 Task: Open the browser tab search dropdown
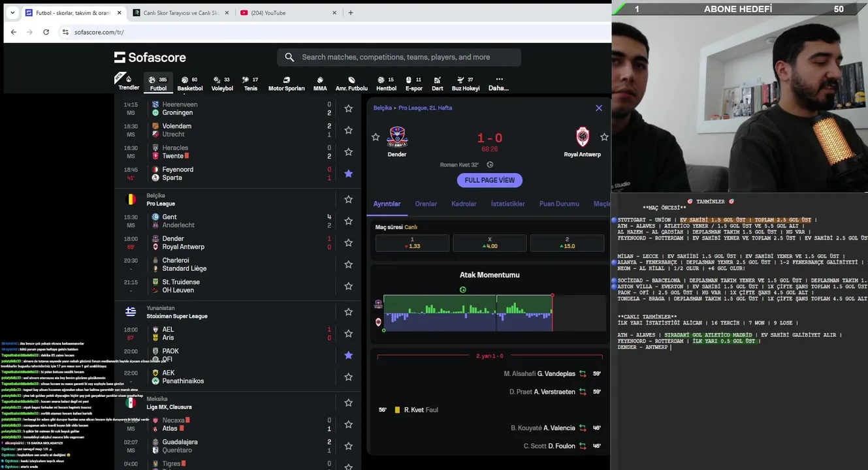point(12,12)
